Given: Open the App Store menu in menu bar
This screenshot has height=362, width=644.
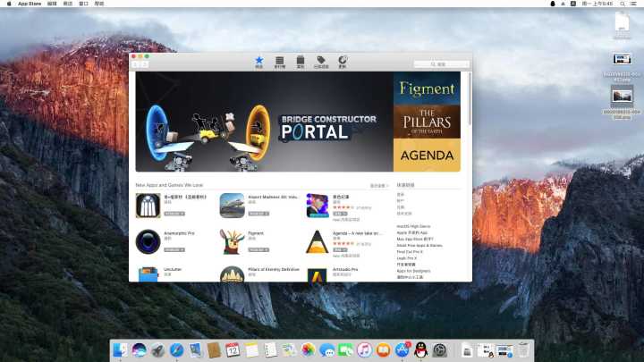Looking at the screenshot, I should click(30, 4).
